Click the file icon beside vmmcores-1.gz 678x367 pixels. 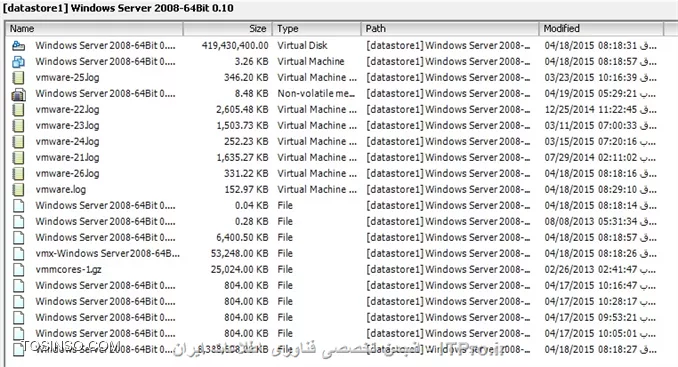coord(18,269)
